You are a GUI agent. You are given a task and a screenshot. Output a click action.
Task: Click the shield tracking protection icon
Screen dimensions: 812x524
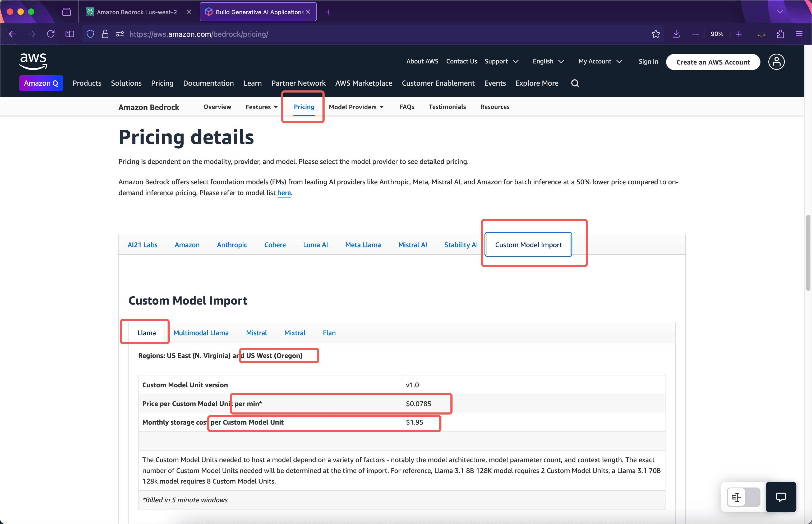click(x=90, y=34)
